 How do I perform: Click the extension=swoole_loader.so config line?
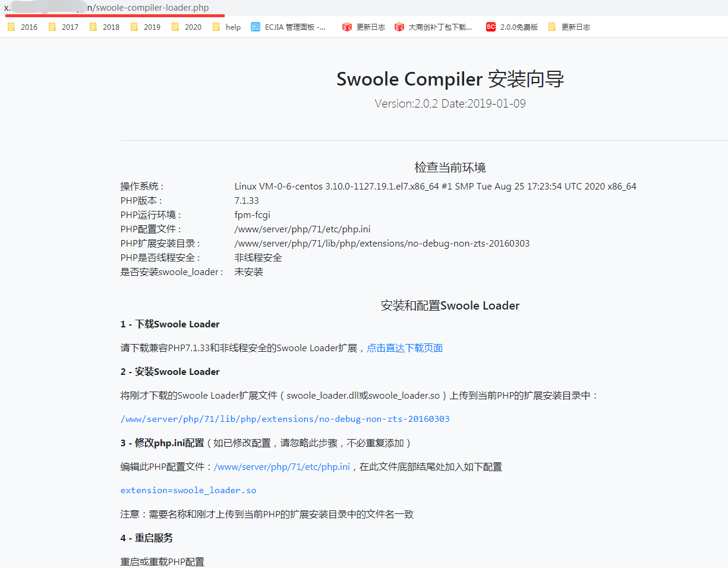click(188, 490)
